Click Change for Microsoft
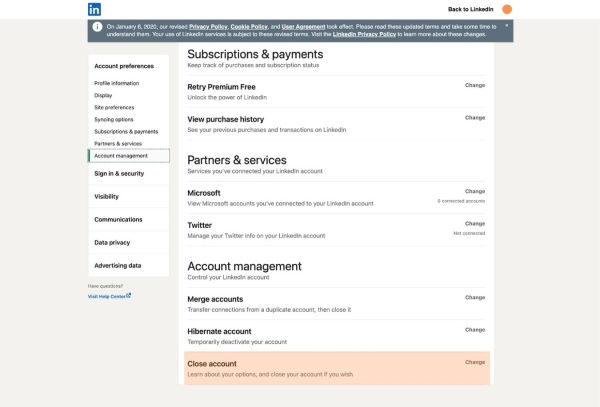Screen dimensions: 600x407 point(475,191)
